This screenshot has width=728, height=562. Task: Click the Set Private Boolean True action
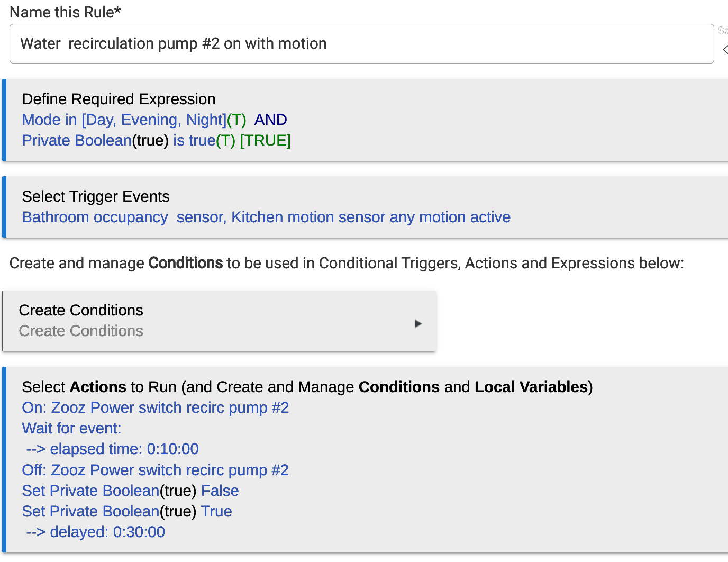click(127, 511)
